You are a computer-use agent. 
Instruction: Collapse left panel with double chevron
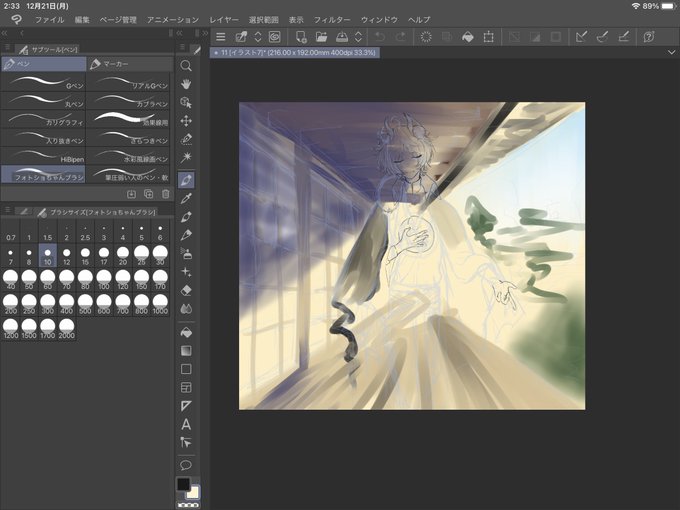point(4,33)
